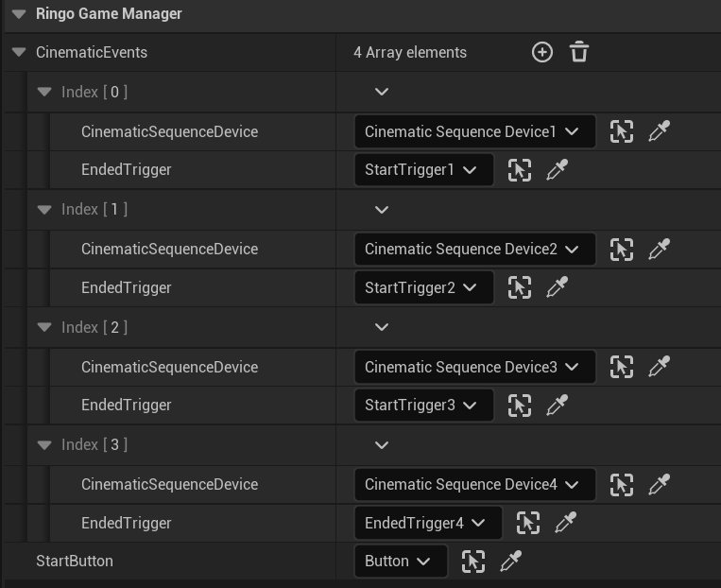Collapse Index [ 0 ] entry
Image resolution: width=721 pixels, height=588 pixels.
click(x=44, y=92)
